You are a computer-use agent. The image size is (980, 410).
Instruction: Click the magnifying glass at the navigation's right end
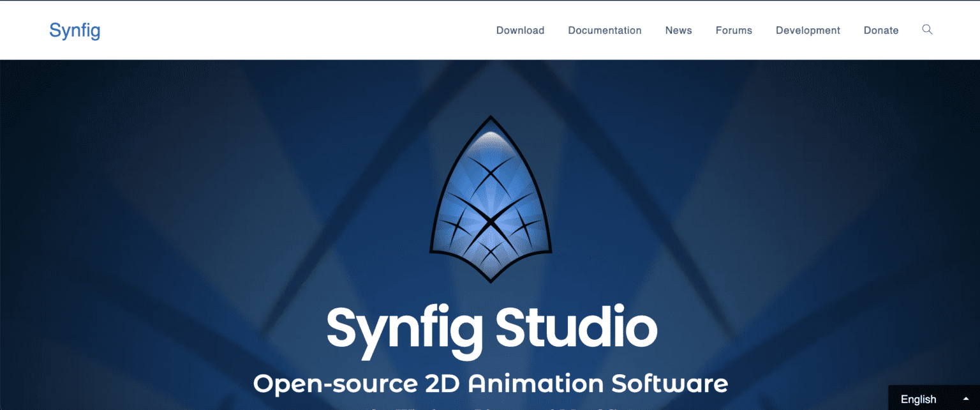(x=927, y=29)
